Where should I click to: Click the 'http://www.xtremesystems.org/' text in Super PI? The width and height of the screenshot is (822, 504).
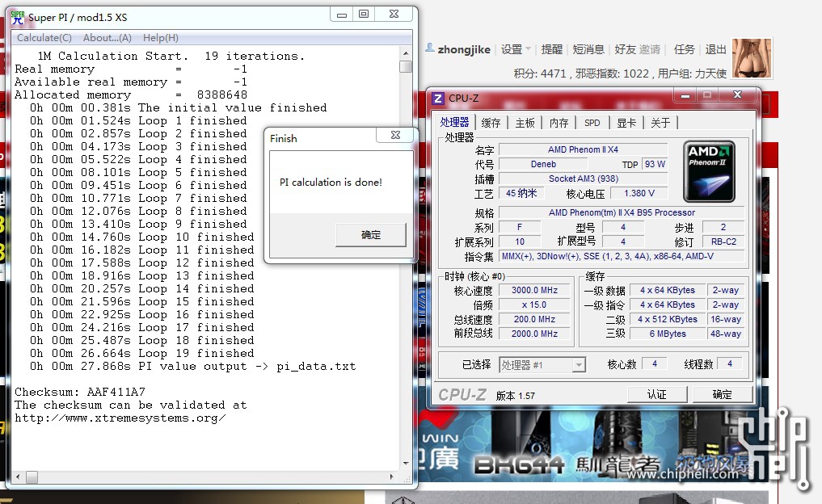coord(120,418)
